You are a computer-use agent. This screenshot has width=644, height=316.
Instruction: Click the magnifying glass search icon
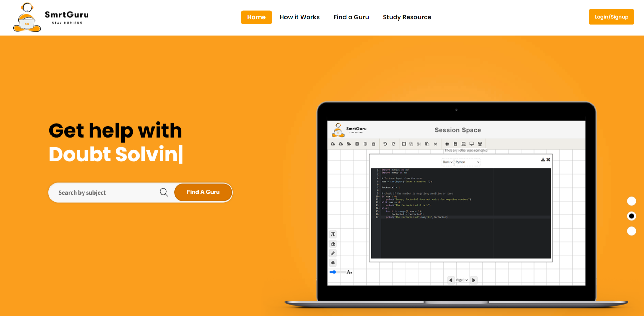(164, 192)
